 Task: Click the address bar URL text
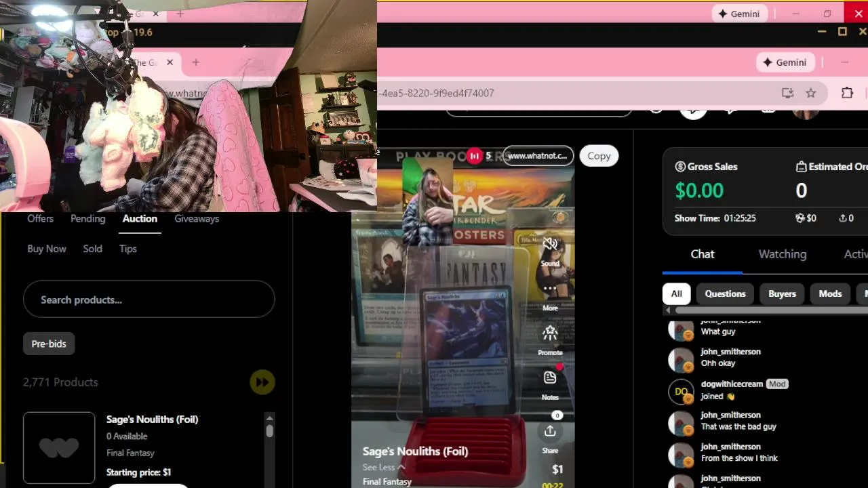438,93
